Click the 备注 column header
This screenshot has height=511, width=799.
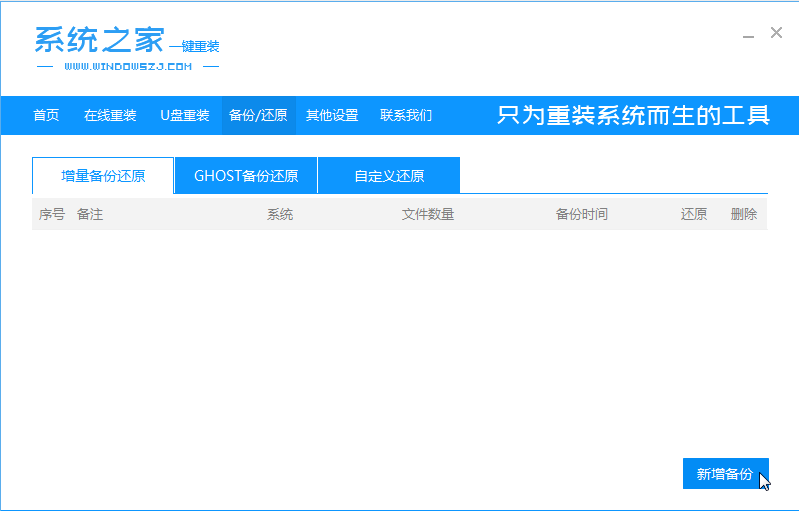(x=90, y=214)
